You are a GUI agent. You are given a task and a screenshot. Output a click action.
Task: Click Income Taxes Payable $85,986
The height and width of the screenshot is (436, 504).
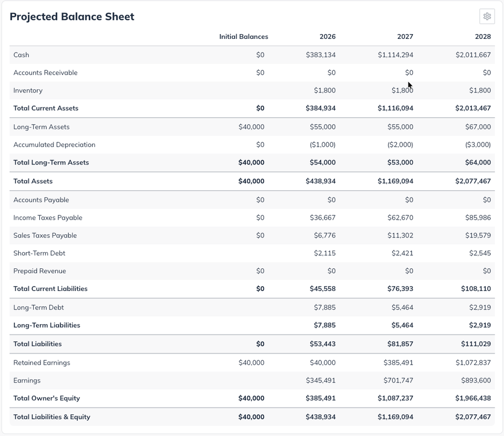coord(478,217)
